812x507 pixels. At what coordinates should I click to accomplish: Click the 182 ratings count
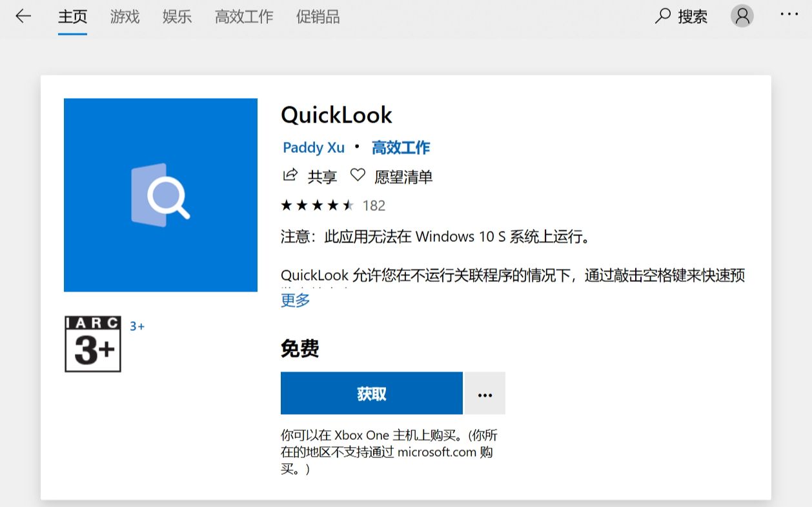[x=374, y=205]
